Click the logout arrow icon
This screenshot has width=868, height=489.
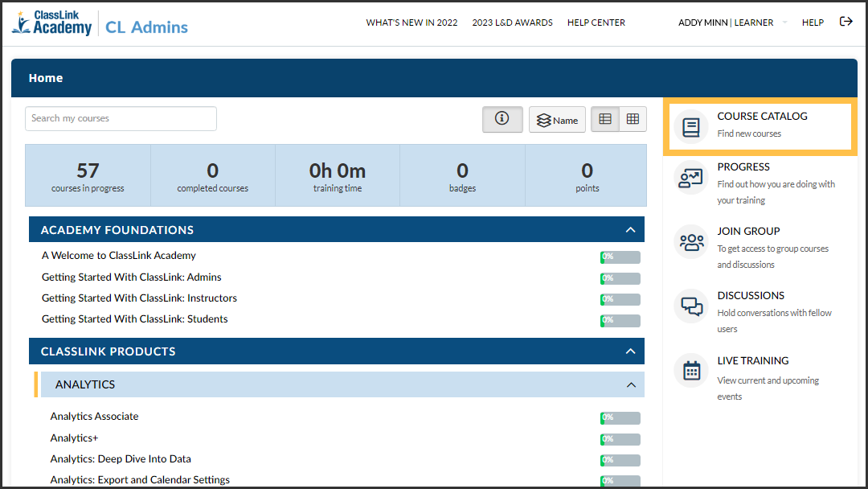845,22
